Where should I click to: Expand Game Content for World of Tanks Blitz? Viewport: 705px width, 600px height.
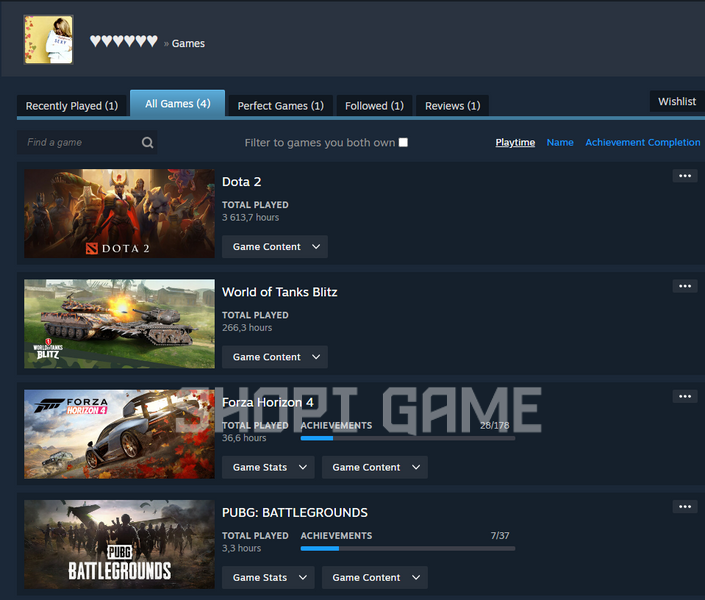[x=275, y=357]
